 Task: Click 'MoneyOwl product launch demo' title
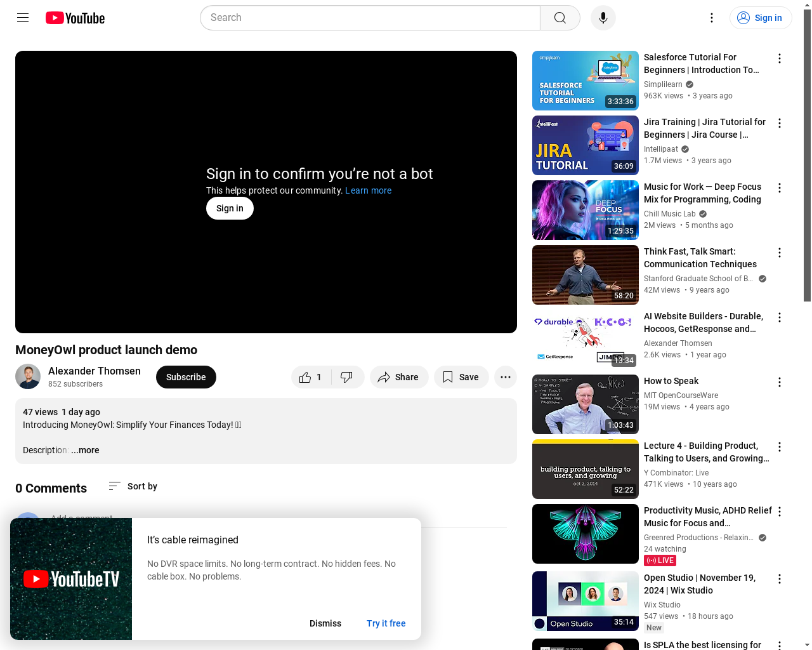[x=106, y=350]
